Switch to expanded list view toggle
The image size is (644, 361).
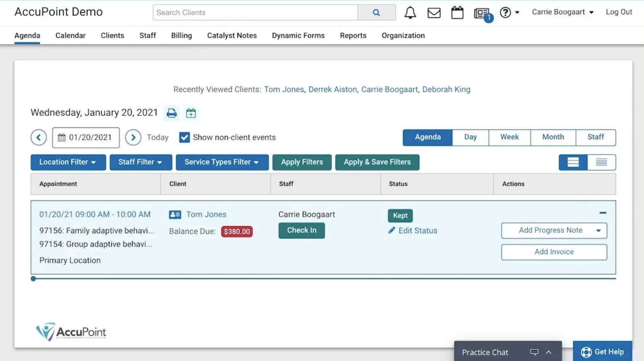(573, 162)
